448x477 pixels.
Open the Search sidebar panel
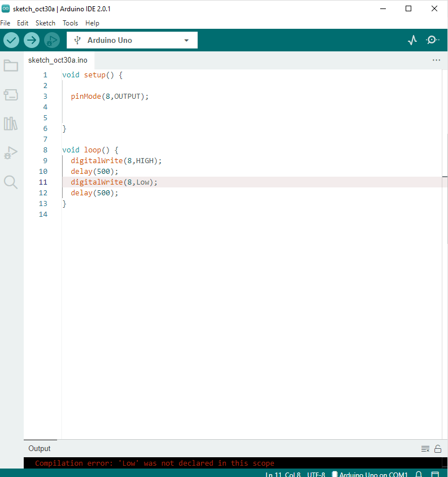point(11,182)
